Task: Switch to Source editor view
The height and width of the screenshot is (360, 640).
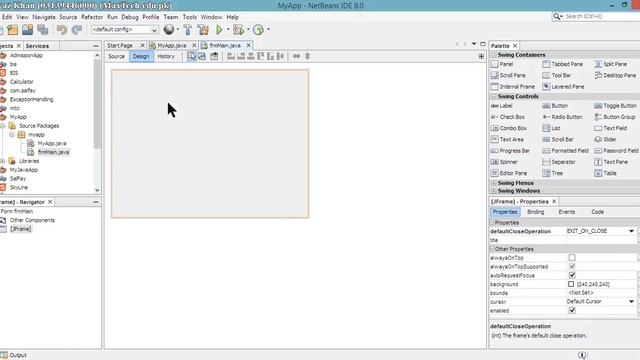Action: click(116, 56)
